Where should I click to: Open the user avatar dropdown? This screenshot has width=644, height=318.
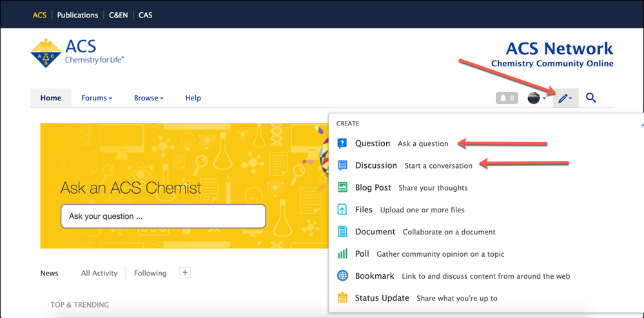pos(536,98)
